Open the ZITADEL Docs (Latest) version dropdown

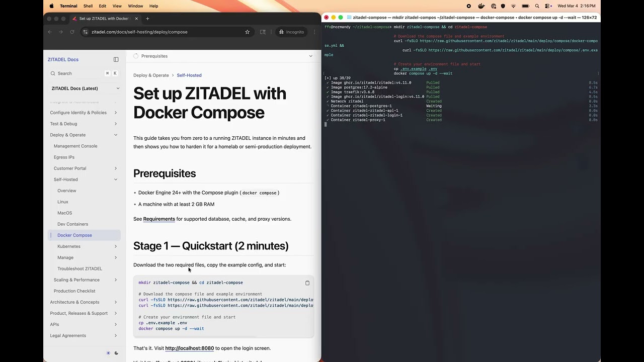tap(85, 88)
